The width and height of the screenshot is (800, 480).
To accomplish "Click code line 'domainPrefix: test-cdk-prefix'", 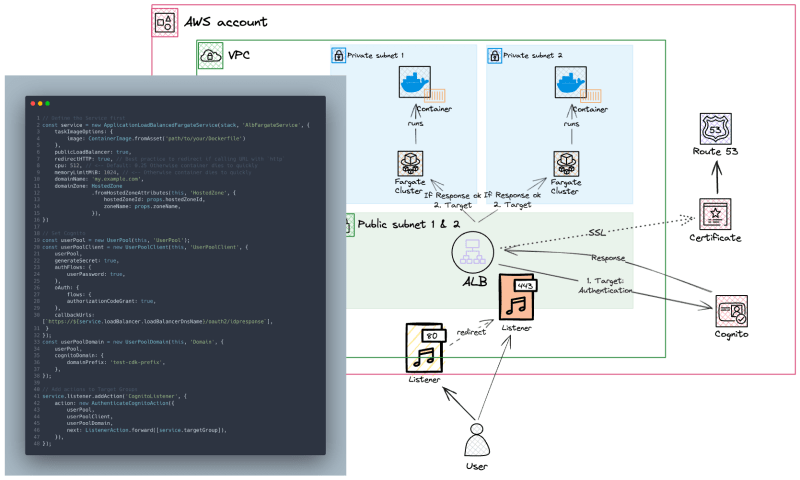I will click(116, 362).
